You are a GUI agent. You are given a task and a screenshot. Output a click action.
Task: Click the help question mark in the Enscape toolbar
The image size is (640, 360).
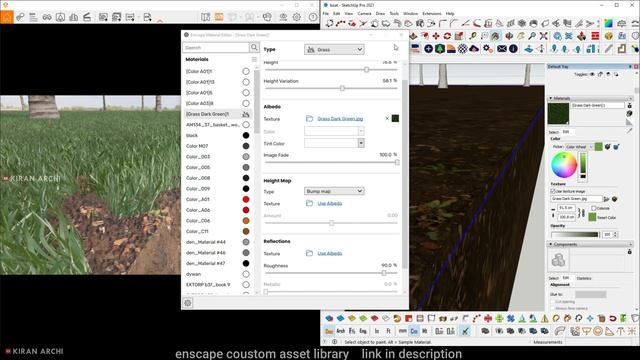[313, 17]
